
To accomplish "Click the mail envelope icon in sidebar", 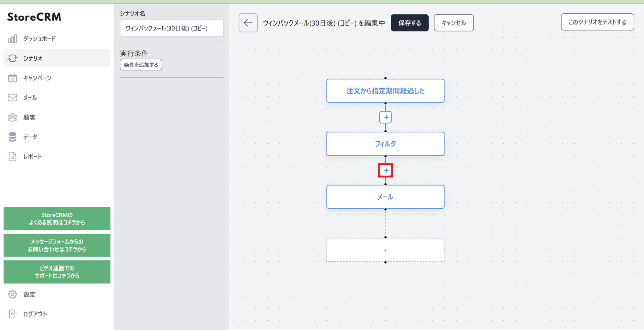I will 12,97.
